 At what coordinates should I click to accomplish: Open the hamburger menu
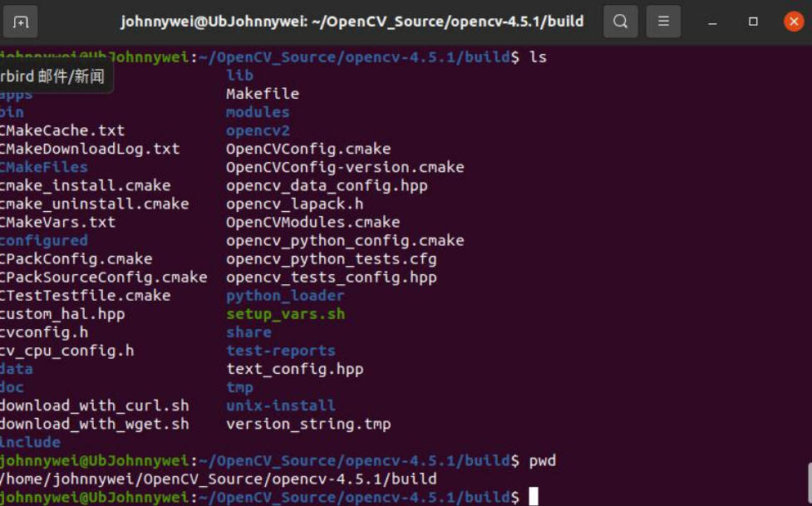pyautogui.click(x=663, y=22)
